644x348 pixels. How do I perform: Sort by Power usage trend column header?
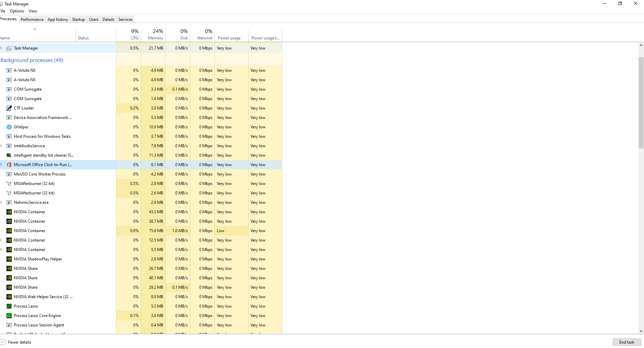[x=265, y=34]
